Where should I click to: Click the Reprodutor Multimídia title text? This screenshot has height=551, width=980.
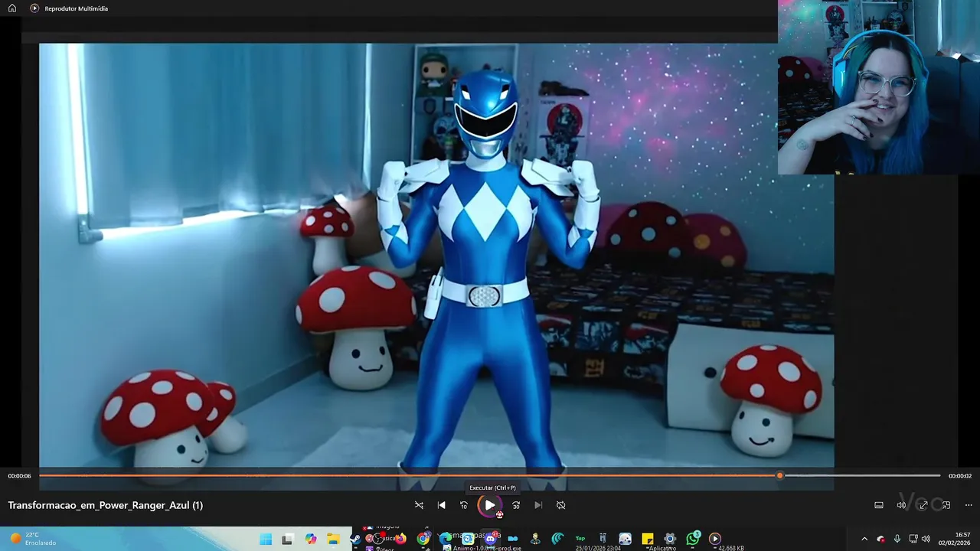(77, 8)
